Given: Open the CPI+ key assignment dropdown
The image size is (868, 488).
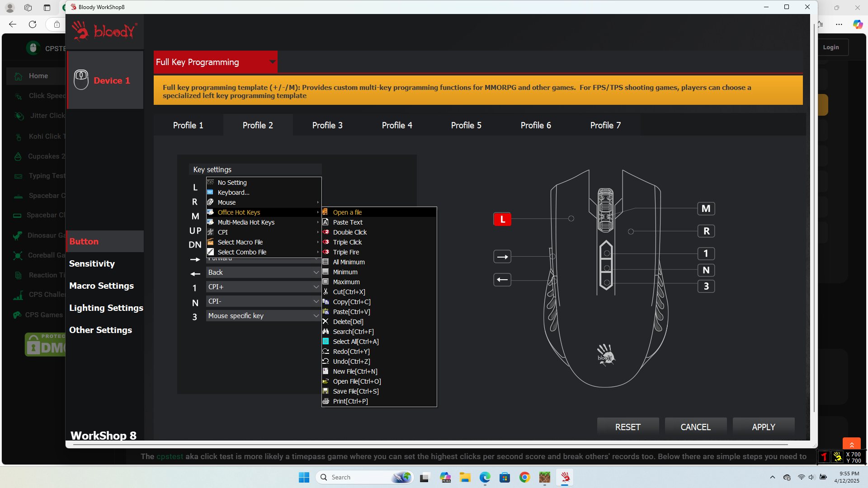Looking at the screenshot, I should click(x=263, y=287).
